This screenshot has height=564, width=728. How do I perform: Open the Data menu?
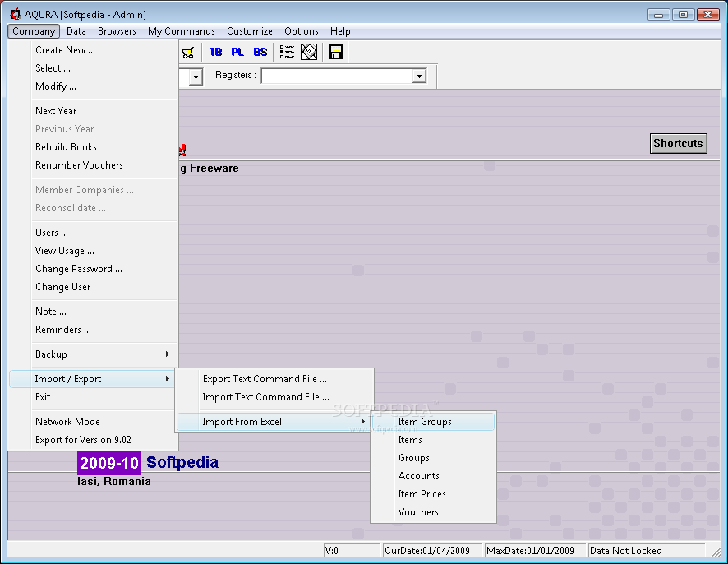[x=76, y=31]
